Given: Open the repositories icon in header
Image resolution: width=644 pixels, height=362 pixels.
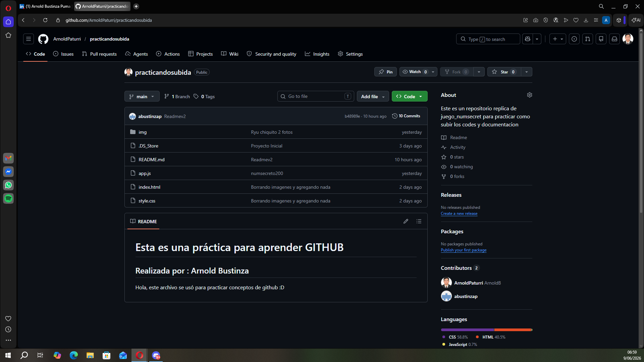Looking at the screenshot, I should pyautogui.click(x=601, y=39).
